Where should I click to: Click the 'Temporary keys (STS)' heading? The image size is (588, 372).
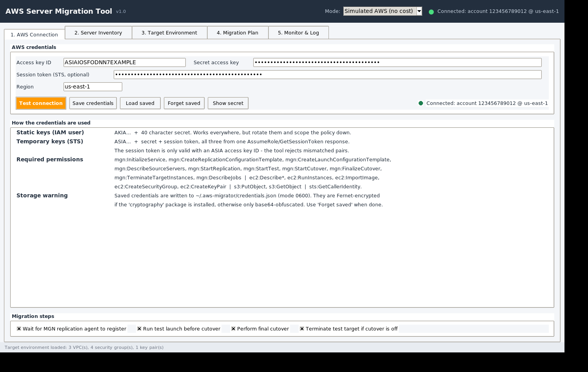[x=50, y=141]
